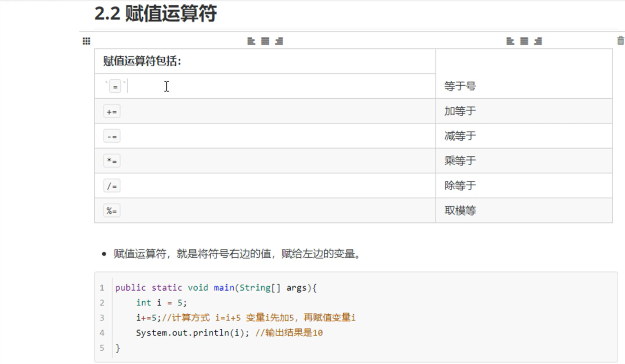Center-align the second table column
The width and height of the screenshot is (625, 364).
pos(524,41)
